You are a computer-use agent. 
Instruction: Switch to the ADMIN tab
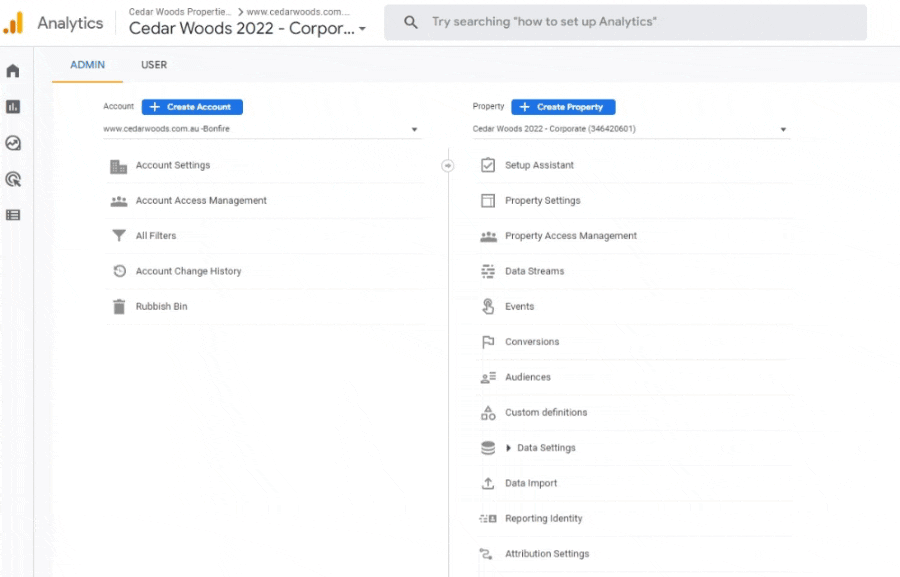click(87, 65)
